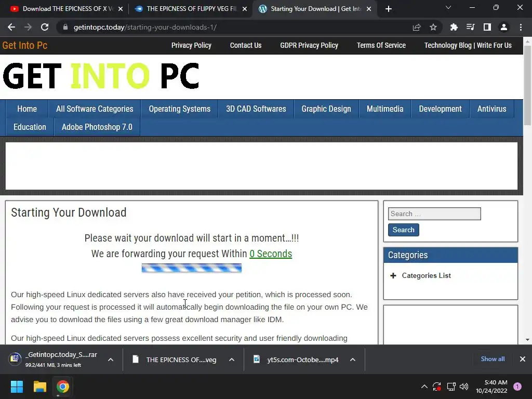Click the address bar URL
This screenshot has height=399, width=532.
pyautogui.click(x=145, y=27)
